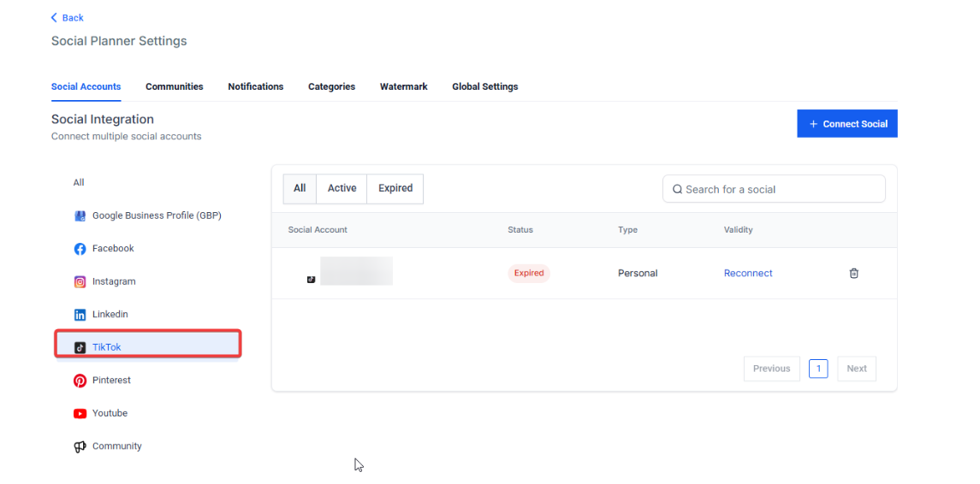Screen dimensions: 980x484
Task: Click the Reconnect link
Action: (x=747, y=274)
